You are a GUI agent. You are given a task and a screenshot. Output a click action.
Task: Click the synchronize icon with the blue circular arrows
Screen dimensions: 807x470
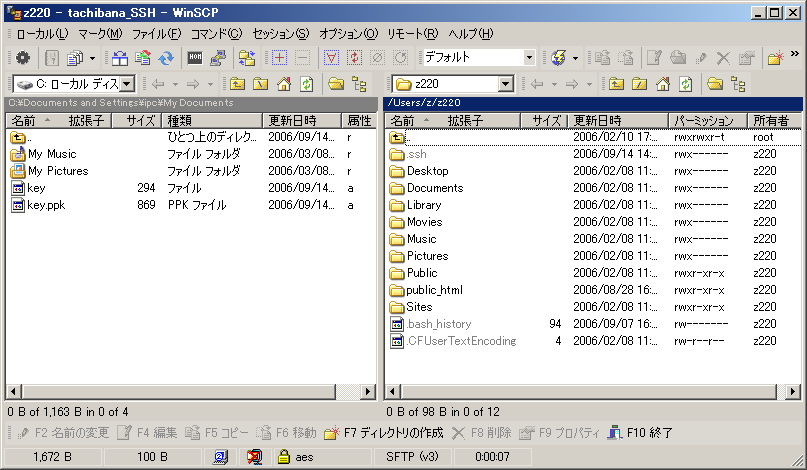[x=166, y=58]
